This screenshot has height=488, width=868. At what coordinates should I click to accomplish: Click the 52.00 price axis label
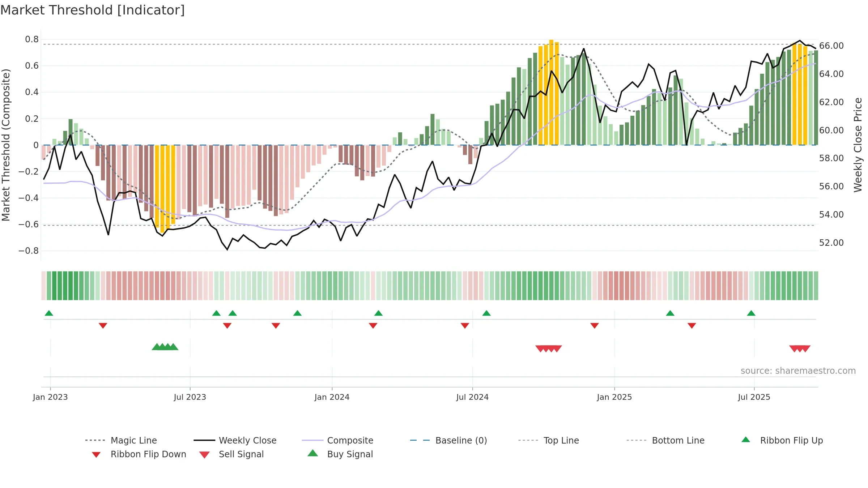click(831, 243)
